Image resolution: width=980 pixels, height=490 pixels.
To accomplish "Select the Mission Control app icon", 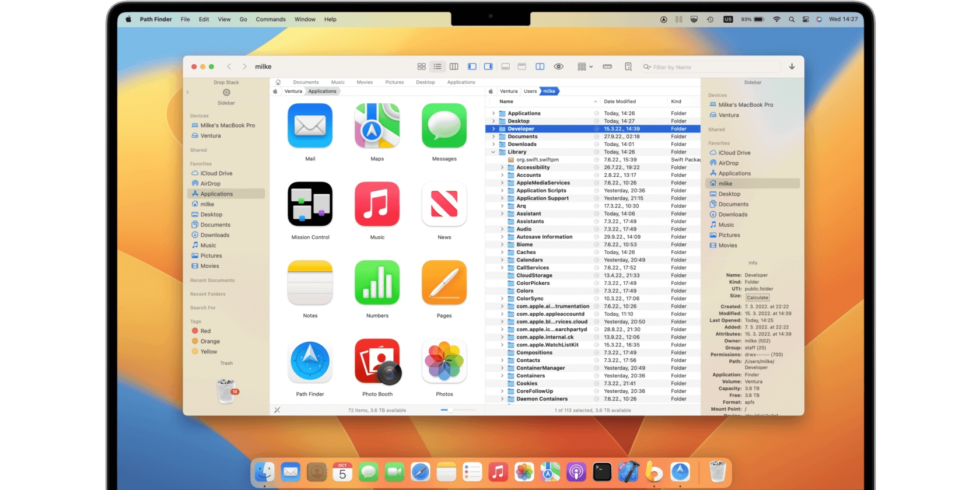I will tap(310, 204).
